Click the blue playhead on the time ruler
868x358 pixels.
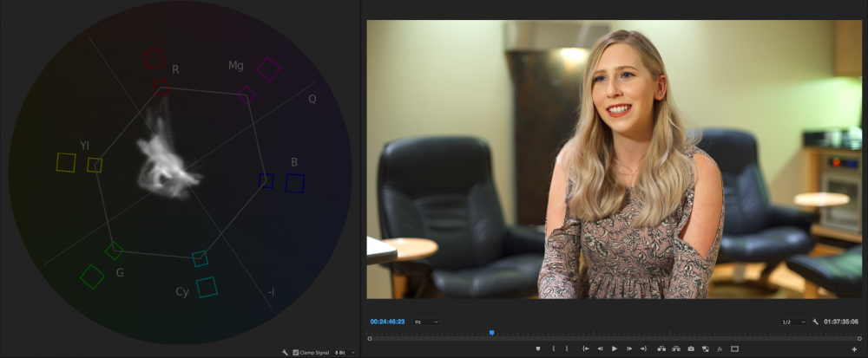click(491, 332)
